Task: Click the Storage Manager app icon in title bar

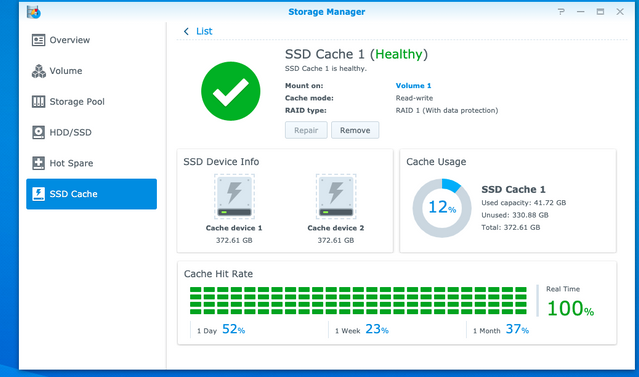Action: pyautogui.click(x=33, y=12)
